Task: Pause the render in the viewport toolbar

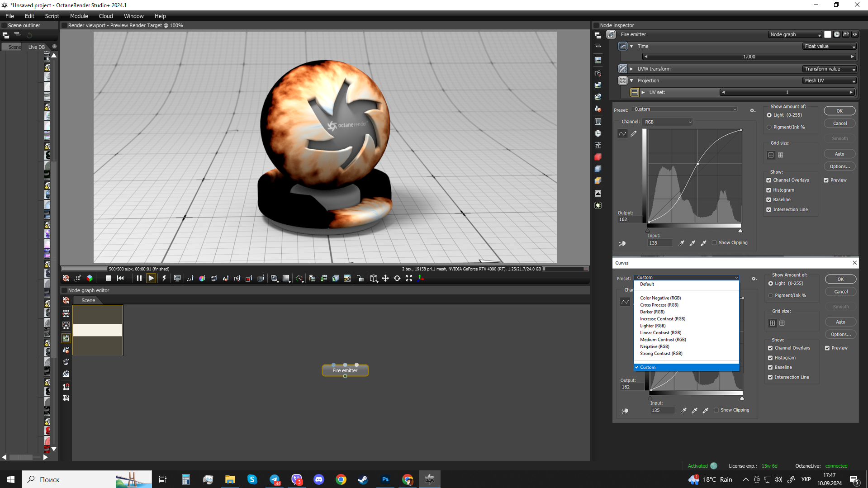Action: (x=139, y=278)
